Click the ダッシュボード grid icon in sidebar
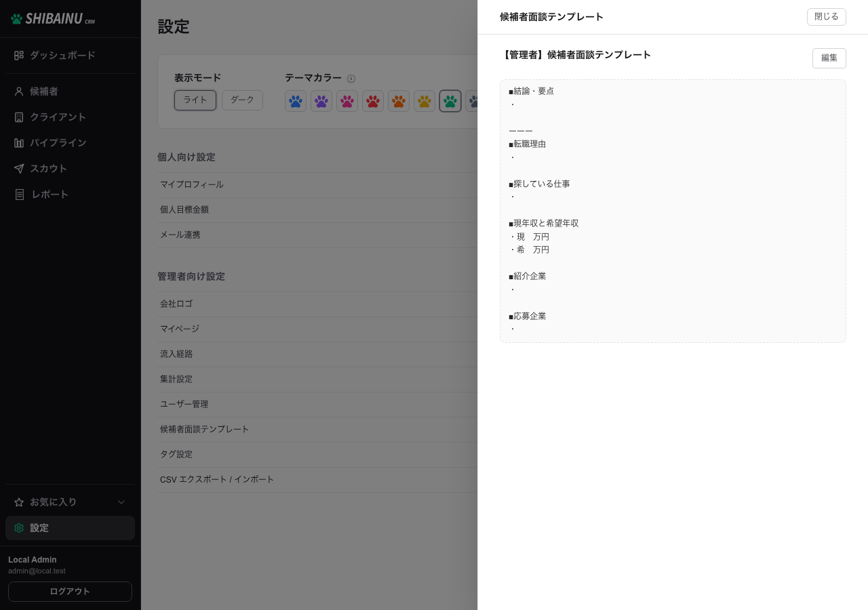 (x=19, y=56)
